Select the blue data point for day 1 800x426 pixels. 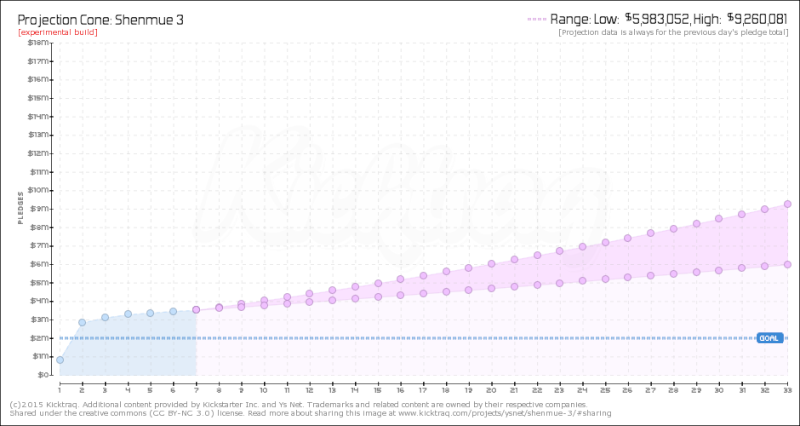(60, 360)
